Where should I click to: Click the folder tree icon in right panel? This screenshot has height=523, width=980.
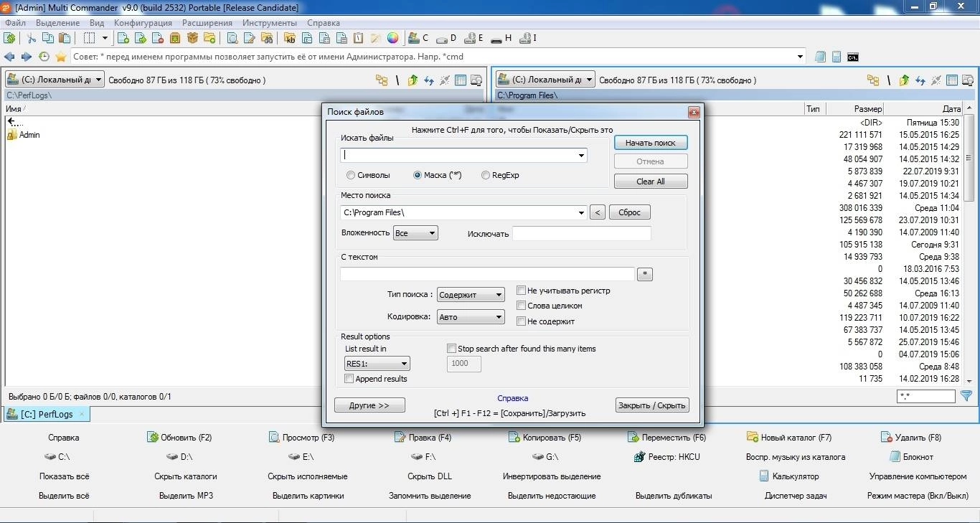click(873, 80)
